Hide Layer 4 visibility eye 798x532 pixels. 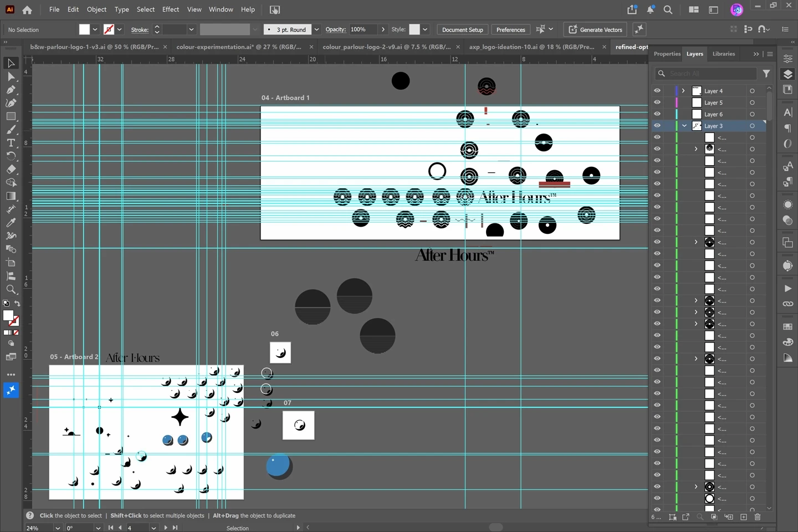click(x=657, y=91)
